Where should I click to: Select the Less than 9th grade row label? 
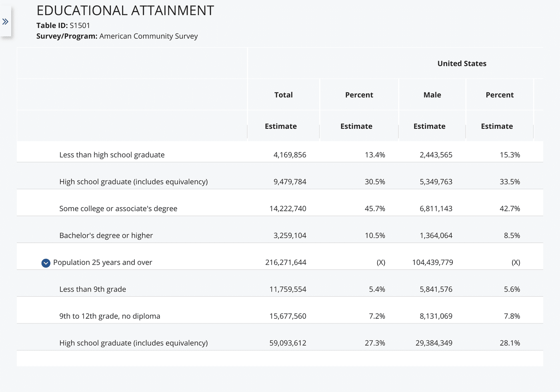(x=92, y=289)
